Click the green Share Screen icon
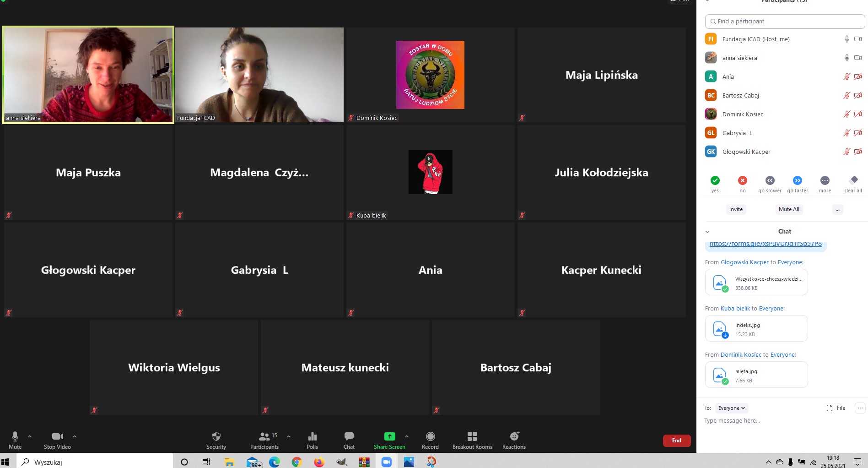This screenshot has width=868, height=468. click(389, 436)
